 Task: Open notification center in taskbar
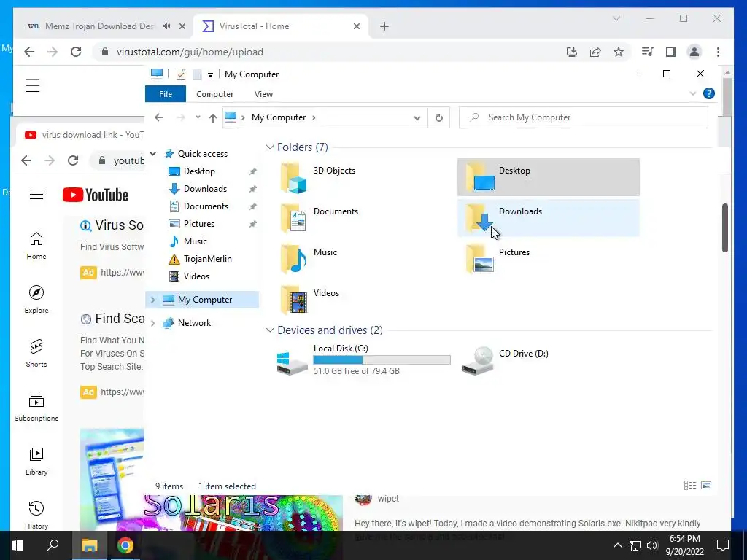(723, 545)
